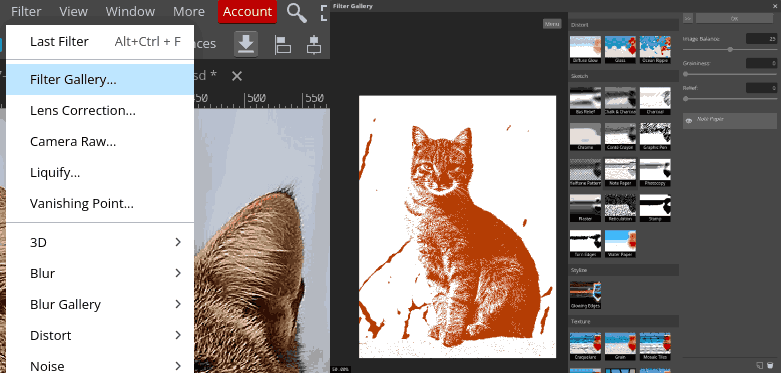The width and height of the screenshot is (781, 373).
Task: Apply Grain texture filter
Action: coord(620,347)
